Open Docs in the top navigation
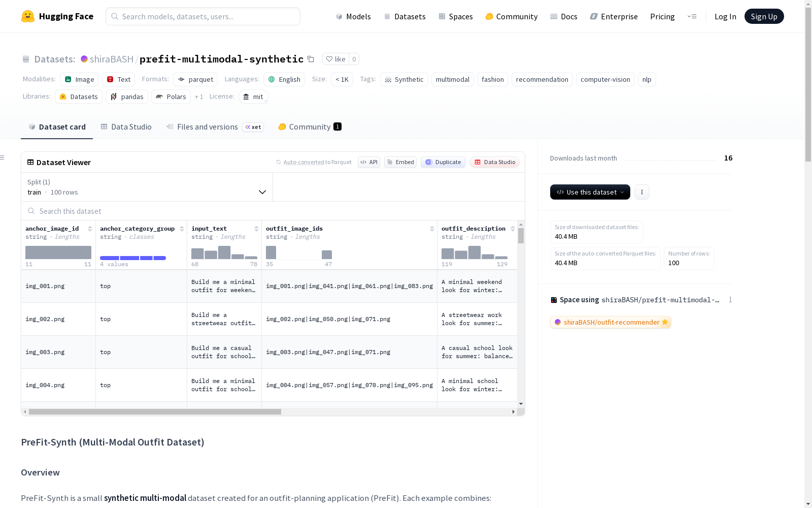Viewport: 812px width, 508px height. click(x=564, y=16)
